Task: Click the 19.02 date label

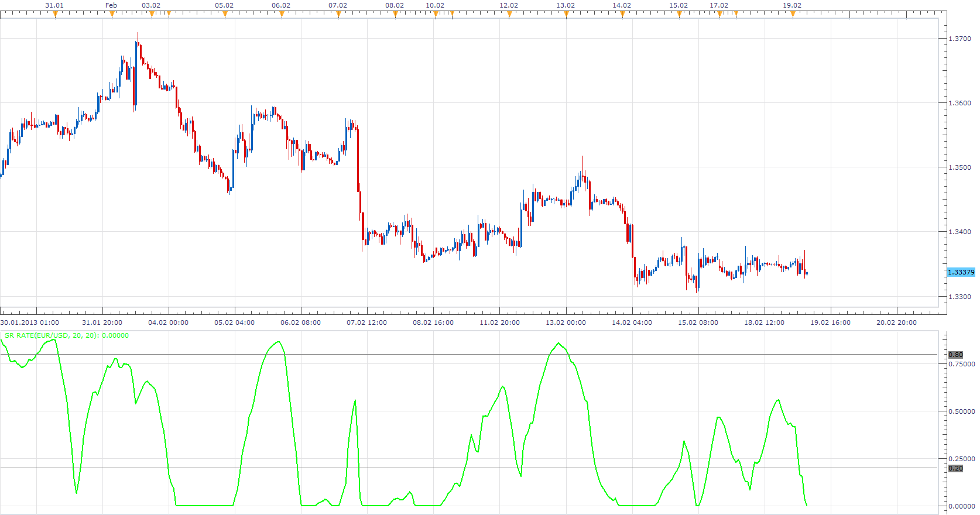Action: tap(792, 5)
